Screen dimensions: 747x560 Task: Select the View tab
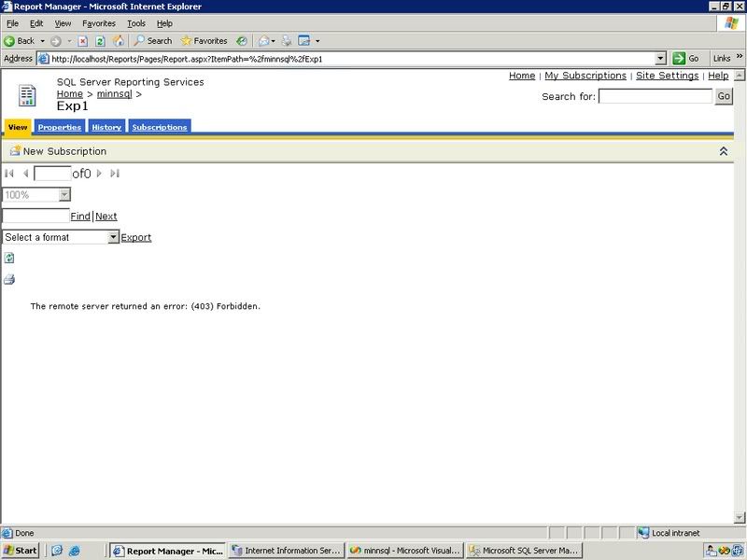(x=18, y=127)
